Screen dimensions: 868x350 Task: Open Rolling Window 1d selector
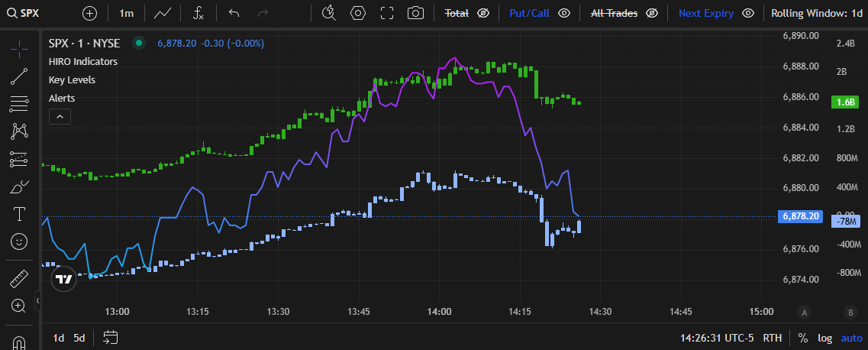pyautogui.click(x=817, y=13)
